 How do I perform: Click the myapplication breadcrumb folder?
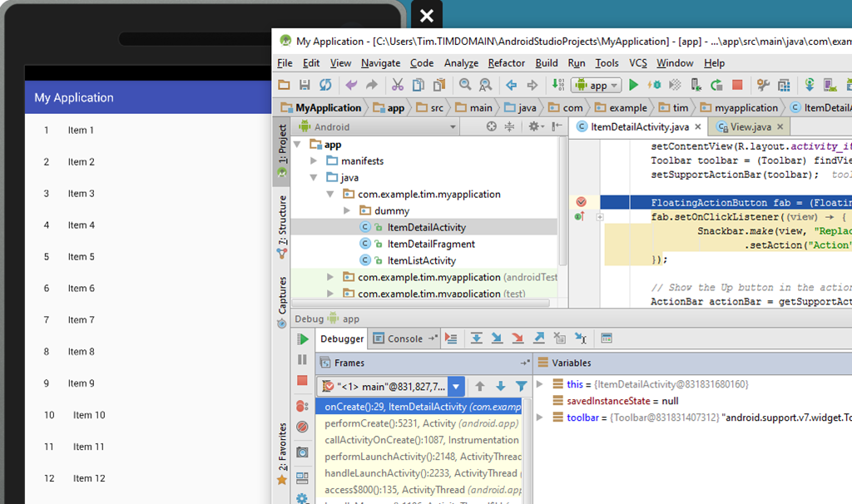(x=739, y=107)
